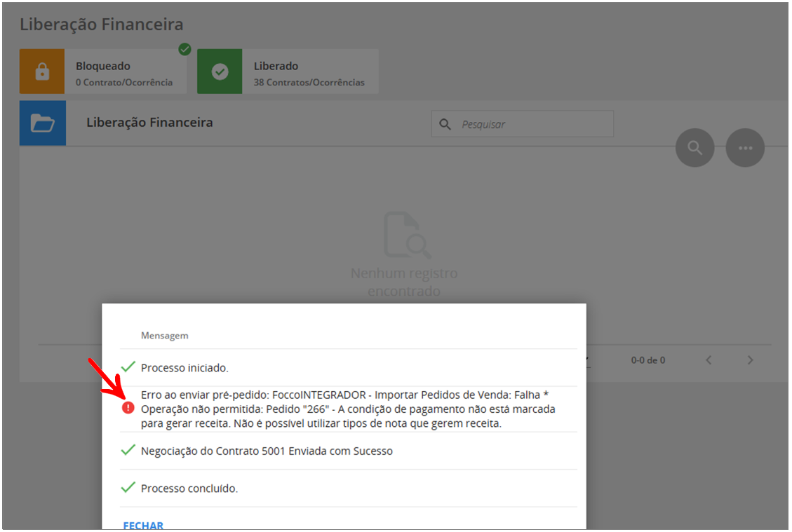
Task: Click the '0-0 de 0' pagination text
Action: point(648,360)
